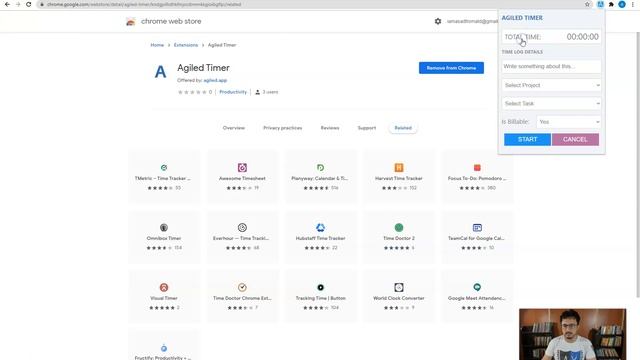Bookmark this page with the star icon
640x360 pixels.
tap(587, 4)
